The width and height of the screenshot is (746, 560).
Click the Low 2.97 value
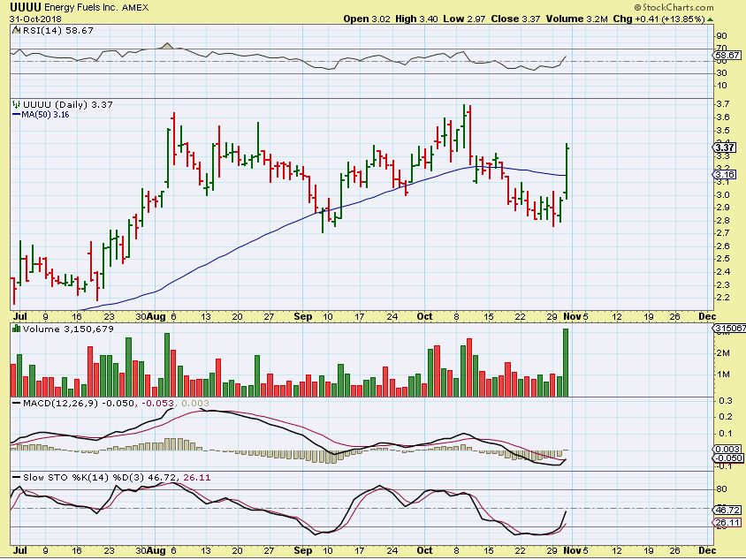[x=464, y=19]
